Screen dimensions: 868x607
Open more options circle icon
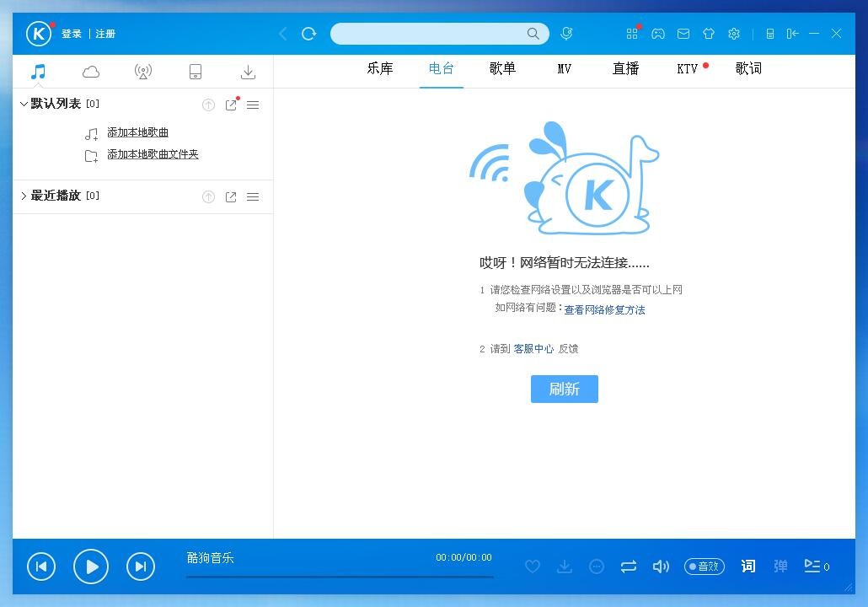(x=596, y=567)
